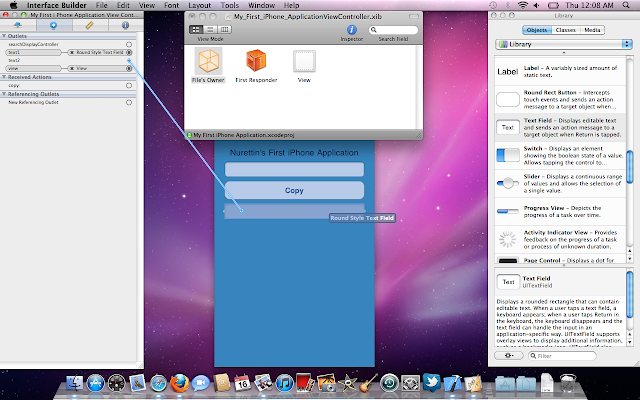This screenshot has height=400, width=640.
Task: Click the first text field in the view
Action: click(x=294, y=169)
